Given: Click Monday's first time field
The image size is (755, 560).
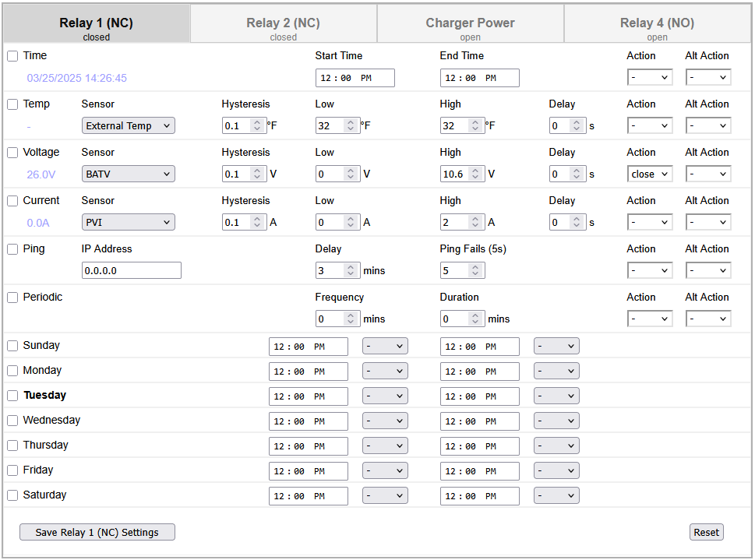Looking at the screenshot, I should pos(309,372).
